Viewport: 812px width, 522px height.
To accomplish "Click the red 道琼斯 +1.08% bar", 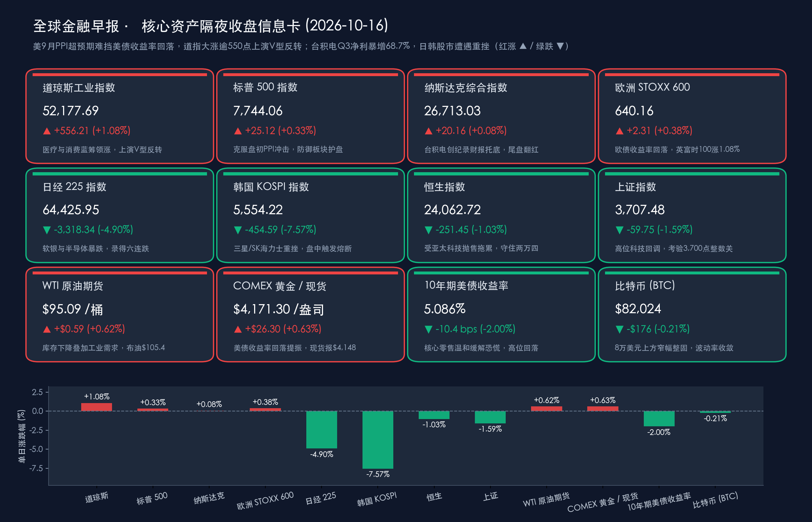I will click(x=96, y=407).
